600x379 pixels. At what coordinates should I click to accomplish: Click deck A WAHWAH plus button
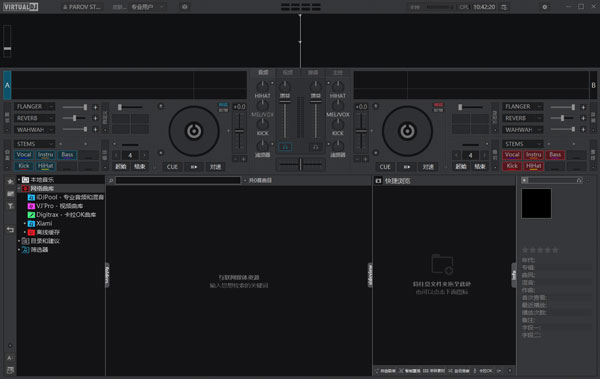tap(95, 130)
